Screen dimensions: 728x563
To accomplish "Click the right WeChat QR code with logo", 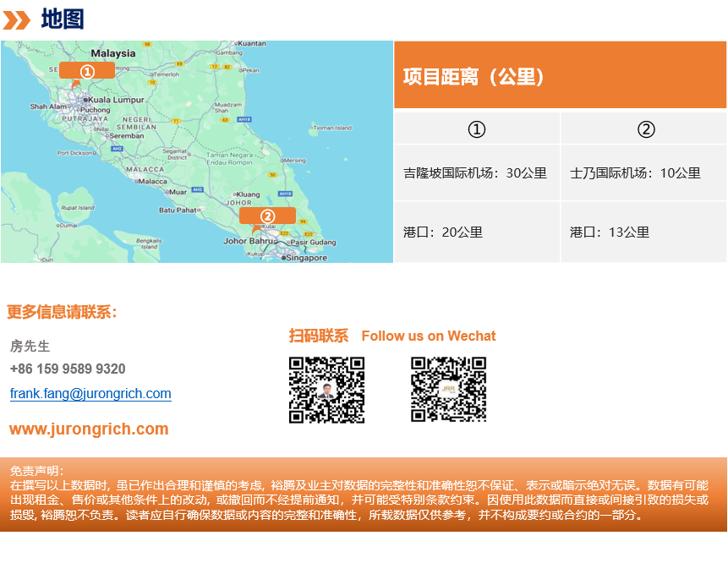I will [x=448, y=390].
